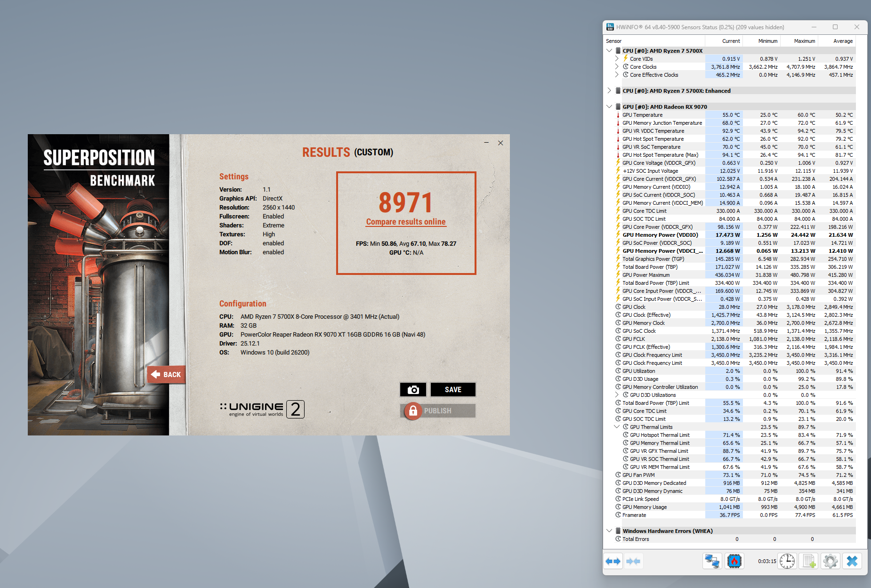
Task: Collapse the Windows Hardware Errors (WHEA) group
Action: pos(609,531)
